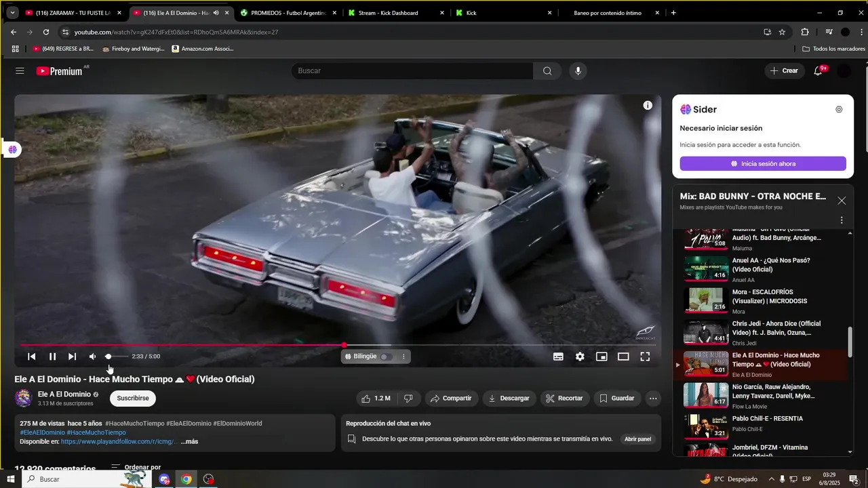Close the Mix playlist panel
The width and height of the screenshot is (868, 488).
(x=842, y=201)
